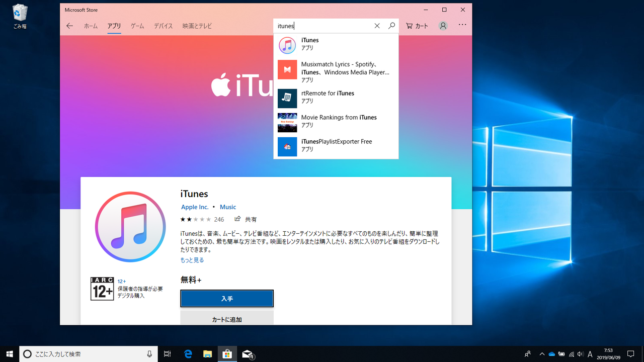Click the 12+ rating link text
Viewport: 644px width, 362px height.
pos(122,282)
